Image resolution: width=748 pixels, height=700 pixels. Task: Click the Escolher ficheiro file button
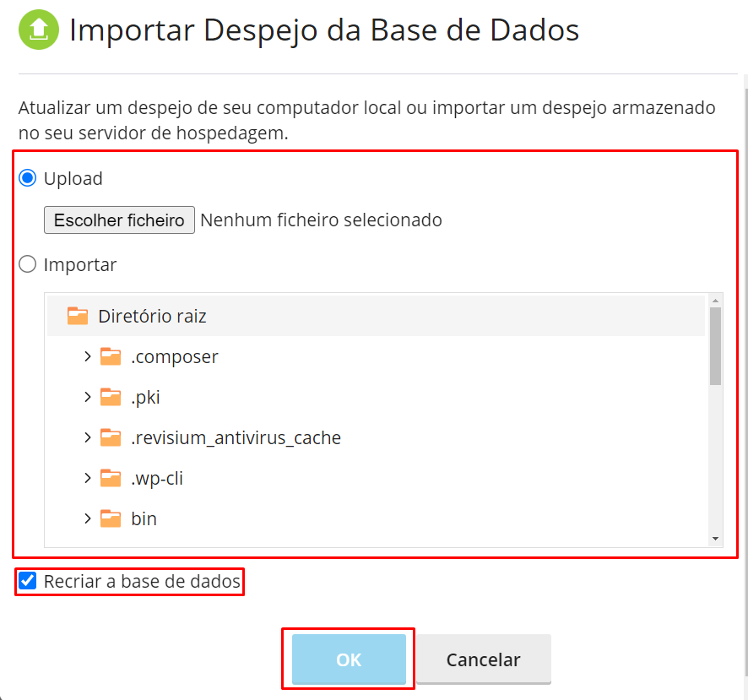[119, 220]
